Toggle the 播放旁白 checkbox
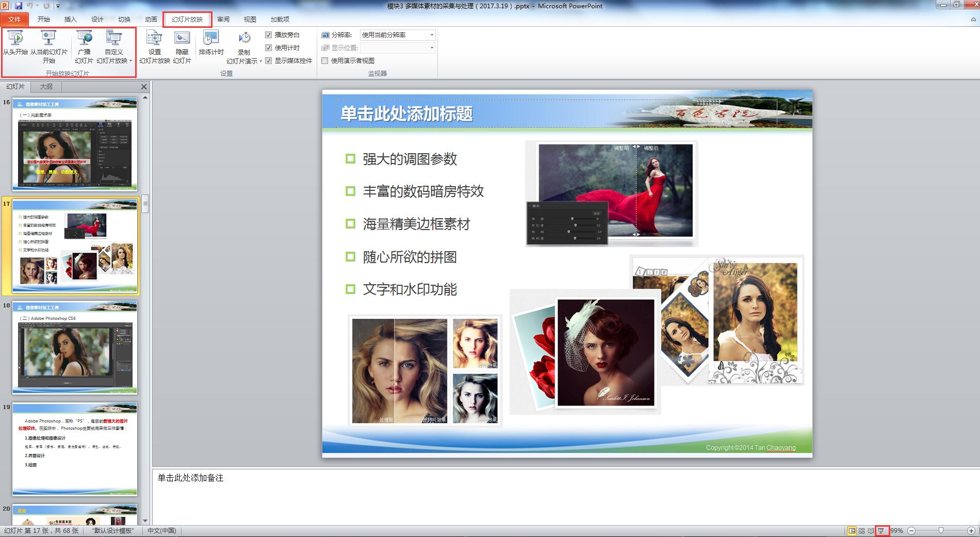The height and width of the screenshot is (537, 980). click(x=268, y=35)
